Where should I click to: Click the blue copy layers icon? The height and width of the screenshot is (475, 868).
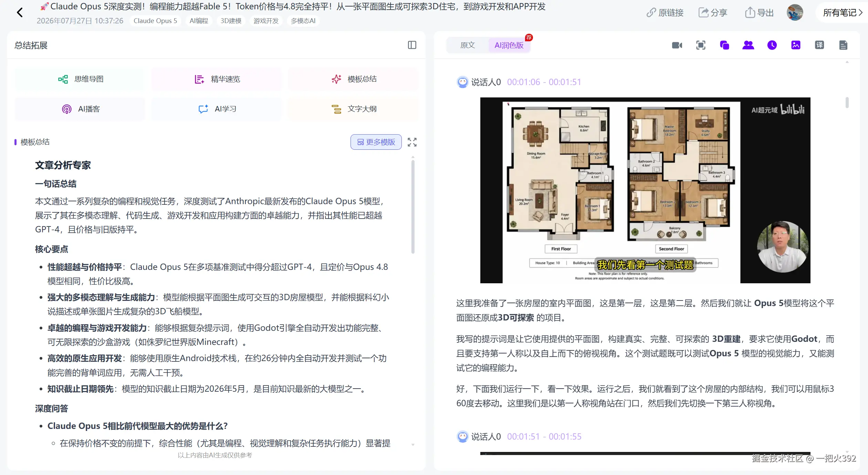coord(724,45)
